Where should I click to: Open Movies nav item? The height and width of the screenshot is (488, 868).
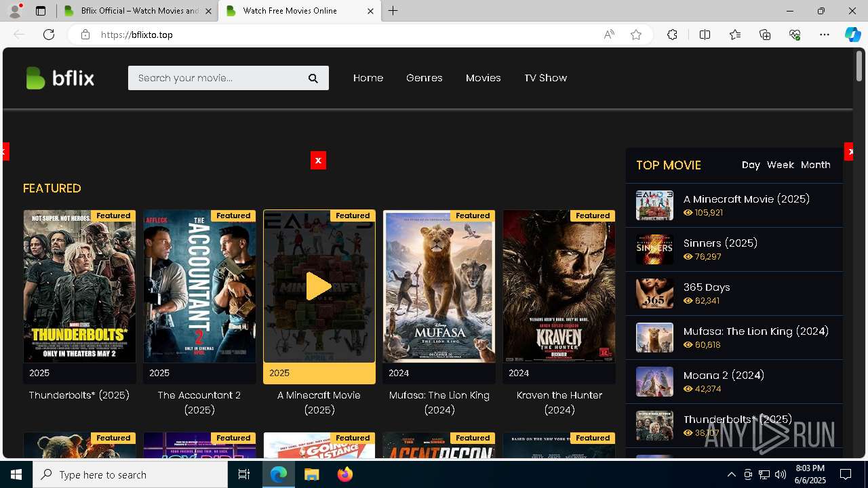point(484,78)
